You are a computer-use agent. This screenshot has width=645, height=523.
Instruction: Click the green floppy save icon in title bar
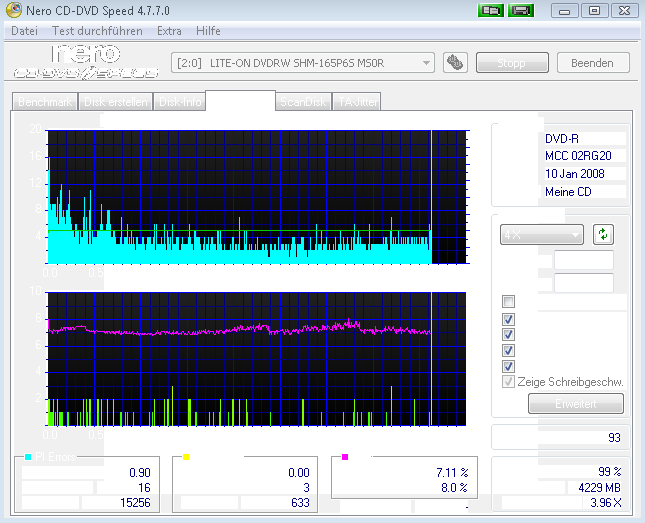point(520,10)
